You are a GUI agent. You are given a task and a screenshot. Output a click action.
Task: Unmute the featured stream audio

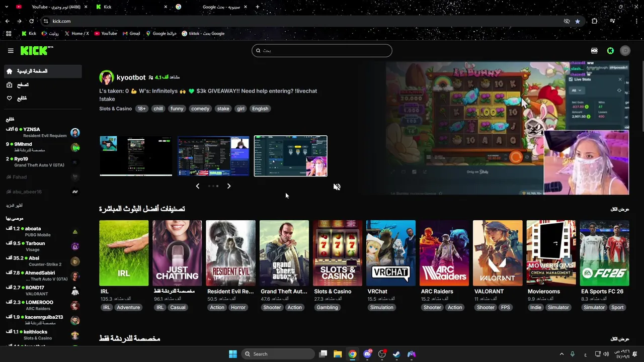[337, 187]
